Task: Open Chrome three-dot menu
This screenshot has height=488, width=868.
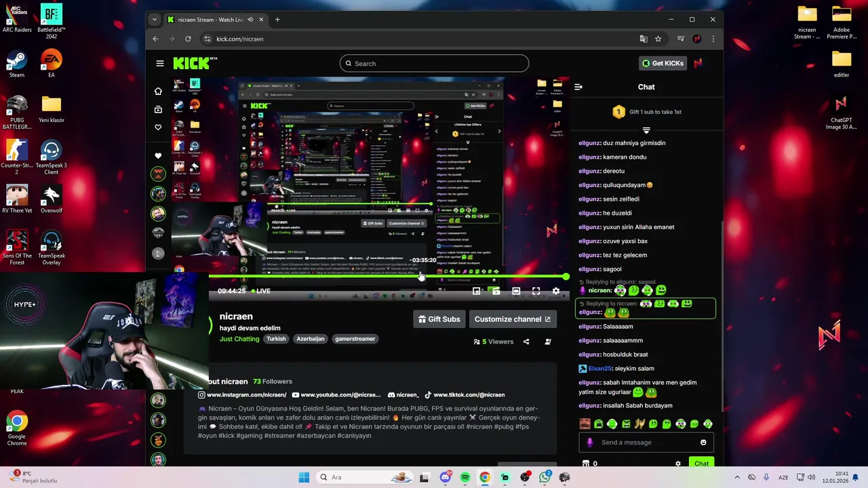Action: [x=713, y=39]
